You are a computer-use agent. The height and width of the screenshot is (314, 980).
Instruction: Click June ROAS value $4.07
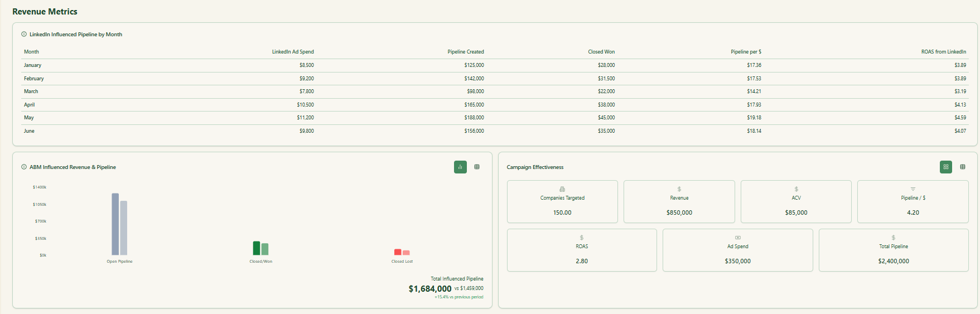[960, 131]
